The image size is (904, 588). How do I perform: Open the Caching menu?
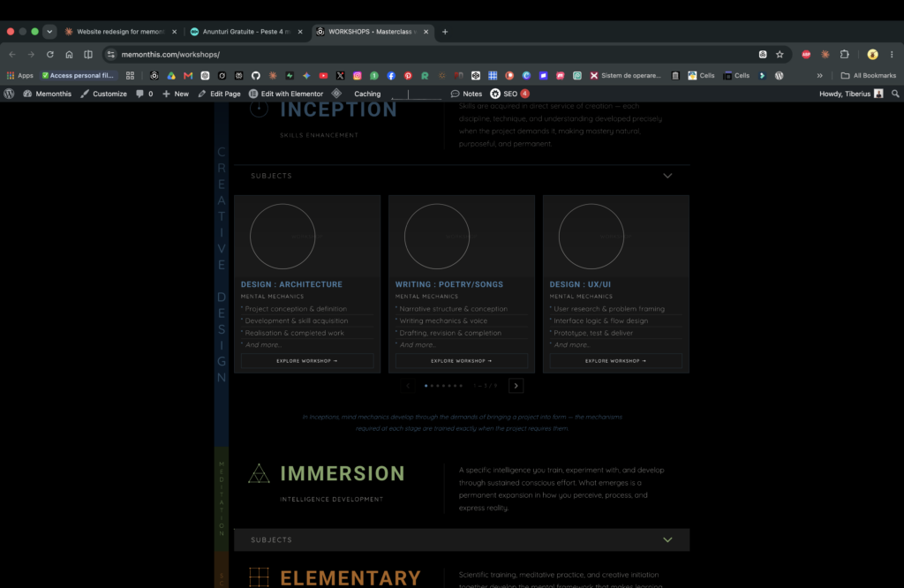pyautogui.click(x=367, y=94)
